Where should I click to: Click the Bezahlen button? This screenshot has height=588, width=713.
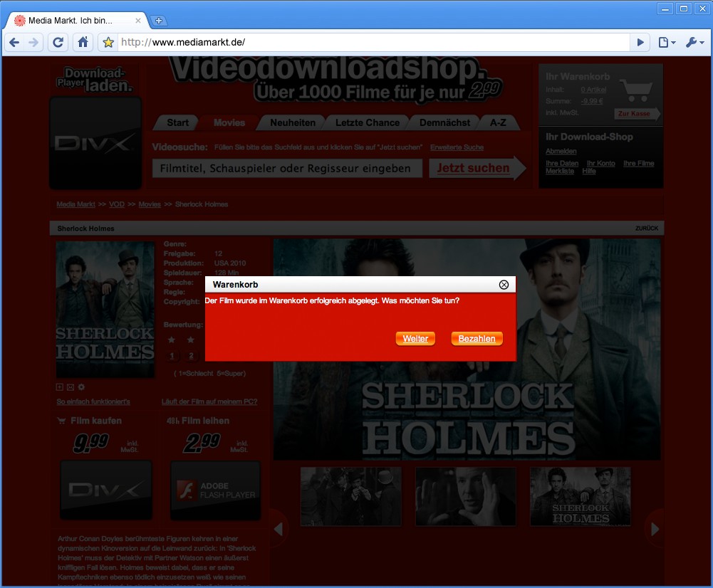click(477, 339)
